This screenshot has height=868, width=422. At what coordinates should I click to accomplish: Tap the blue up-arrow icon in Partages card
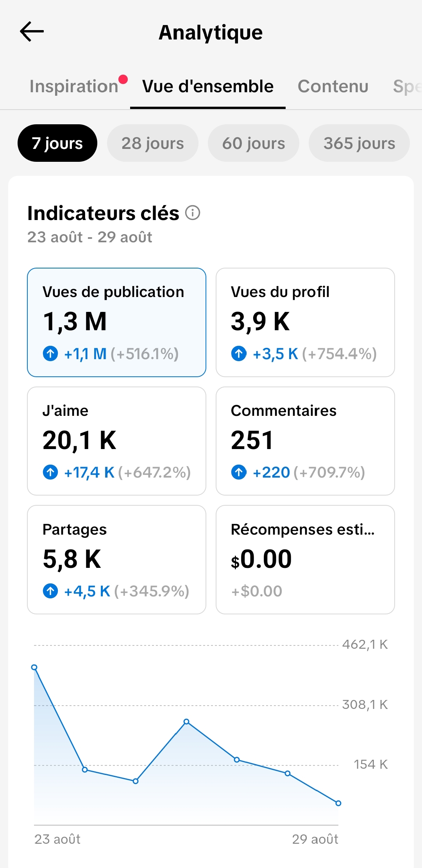[x=50, y=591]
